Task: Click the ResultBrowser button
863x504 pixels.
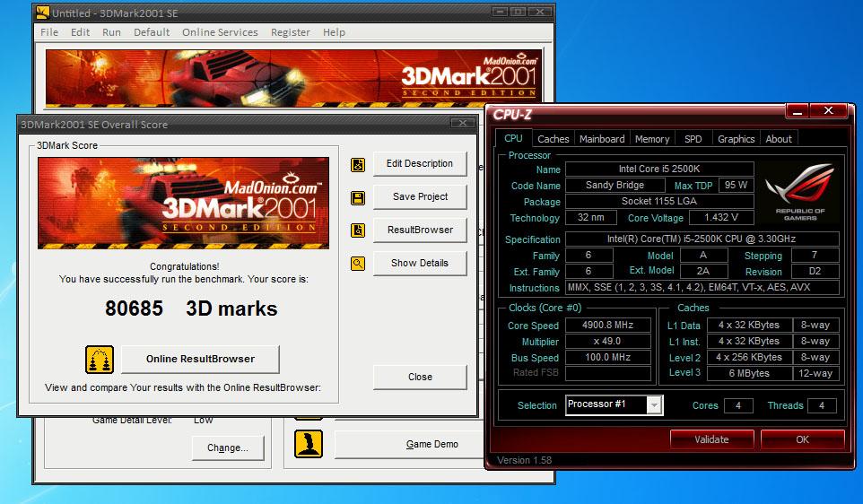Action: click(x=420, y=230)
